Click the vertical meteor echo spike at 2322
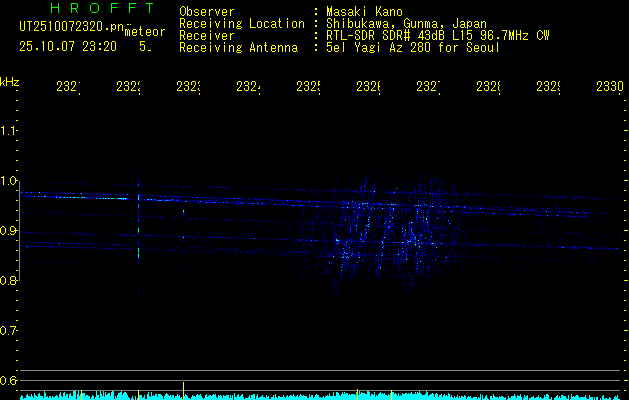This screenshot has width=629, height=400. click(138, 234)
